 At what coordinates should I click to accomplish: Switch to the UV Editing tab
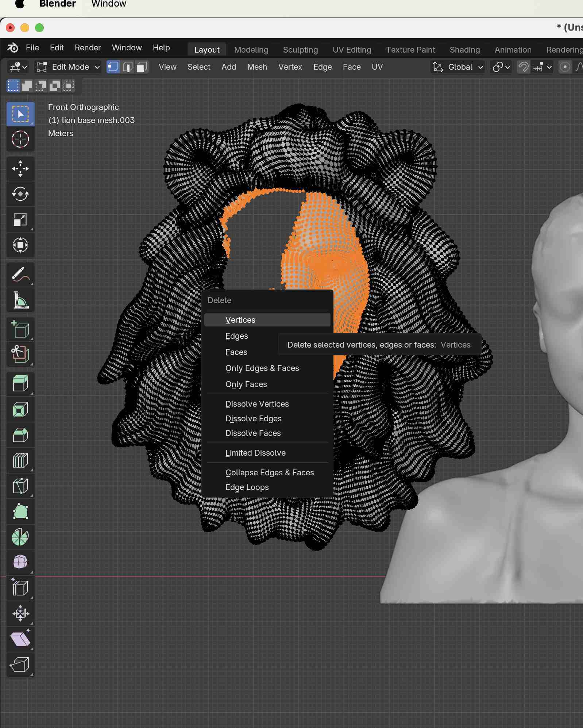[352, 50]
